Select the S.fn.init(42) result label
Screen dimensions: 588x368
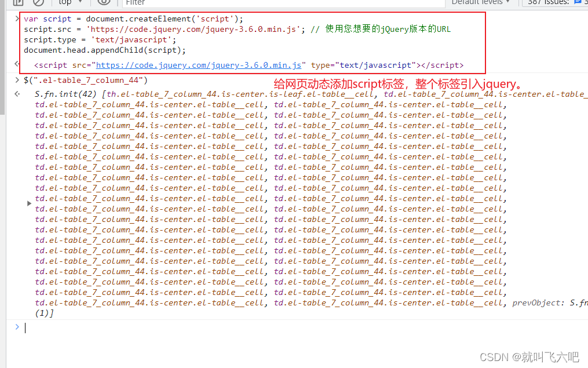point(66,94)
